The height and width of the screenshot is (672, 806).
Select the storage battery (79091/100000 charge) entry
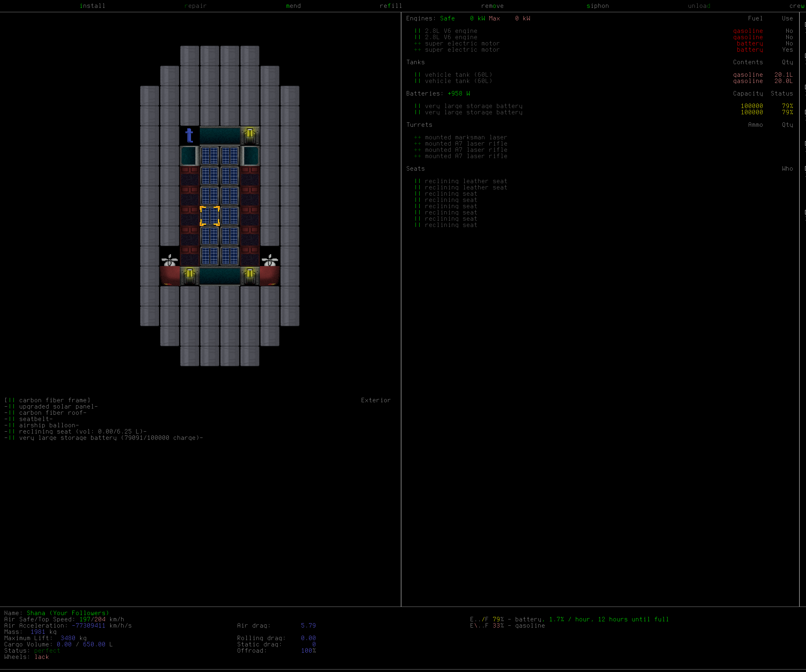[104, 438]
